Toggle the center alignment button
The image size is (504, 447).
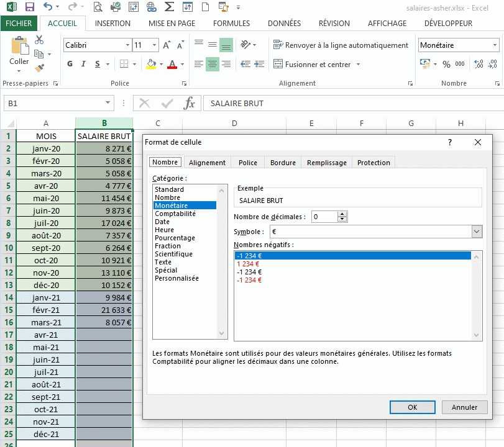coord(212,65)
